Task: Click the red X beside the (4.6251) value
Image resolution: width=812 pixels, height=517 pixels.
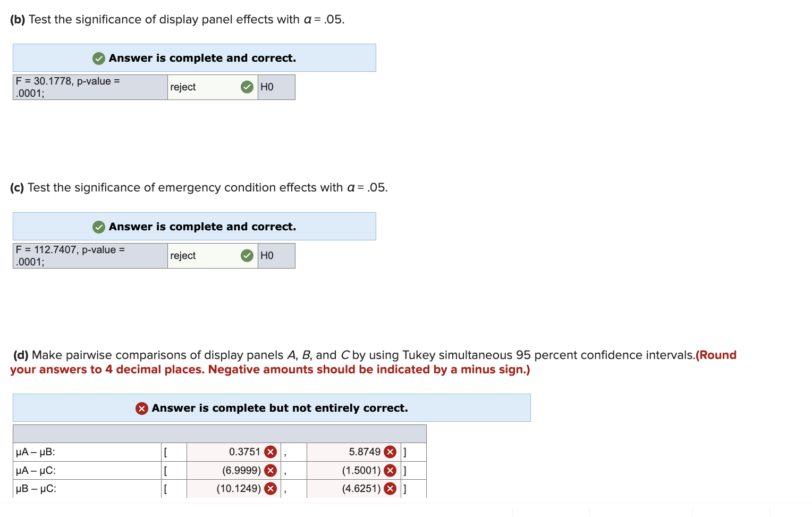Action: click(390, 488)
